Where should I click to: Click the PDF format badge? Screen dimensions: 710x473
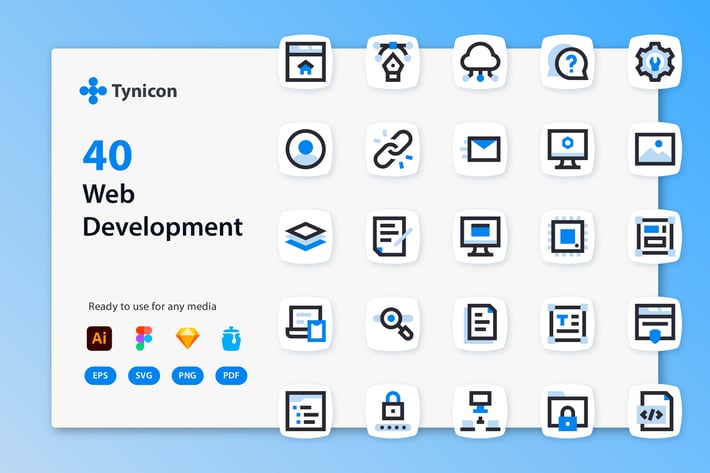(x=231, y=375)
